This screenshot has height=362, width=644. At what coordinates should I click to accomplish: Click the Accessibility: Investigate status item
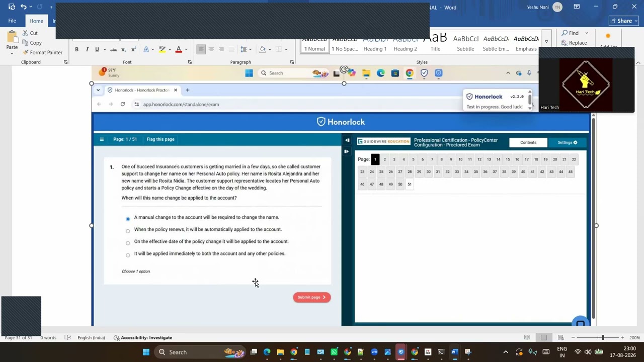(143, 338)
